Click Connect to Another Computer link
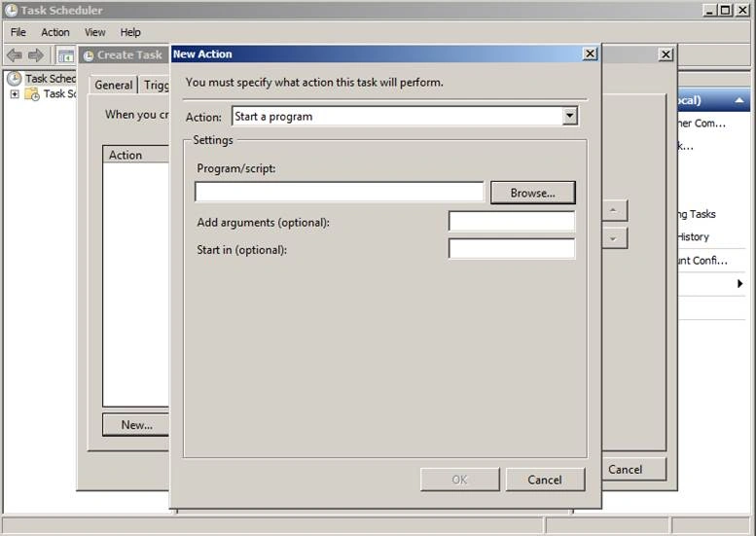This screenshot has width=756, height=536. coord(702,124)
